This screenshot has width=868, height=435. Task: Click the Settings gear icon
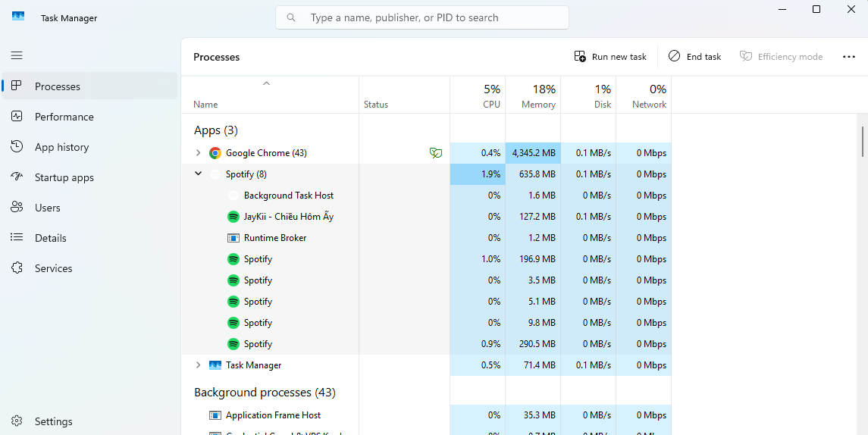17,421
